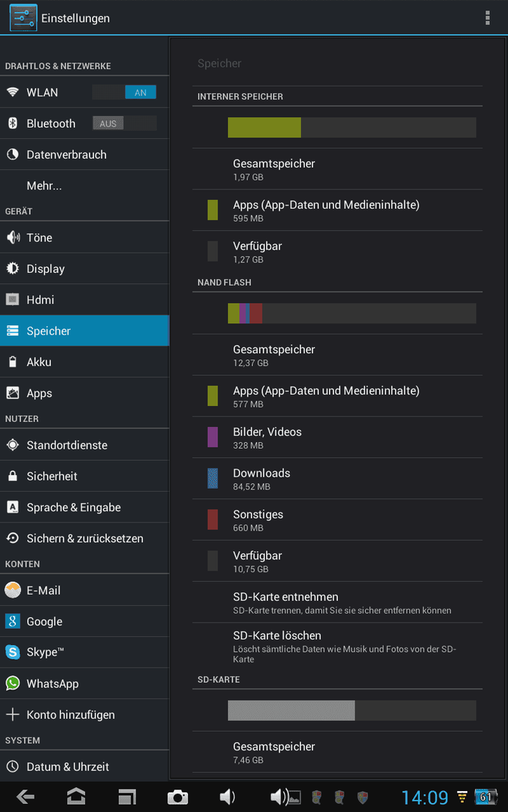508x812 pixels.
Task: Open the three-dot overflow menu
Action: tap(487, 17)
